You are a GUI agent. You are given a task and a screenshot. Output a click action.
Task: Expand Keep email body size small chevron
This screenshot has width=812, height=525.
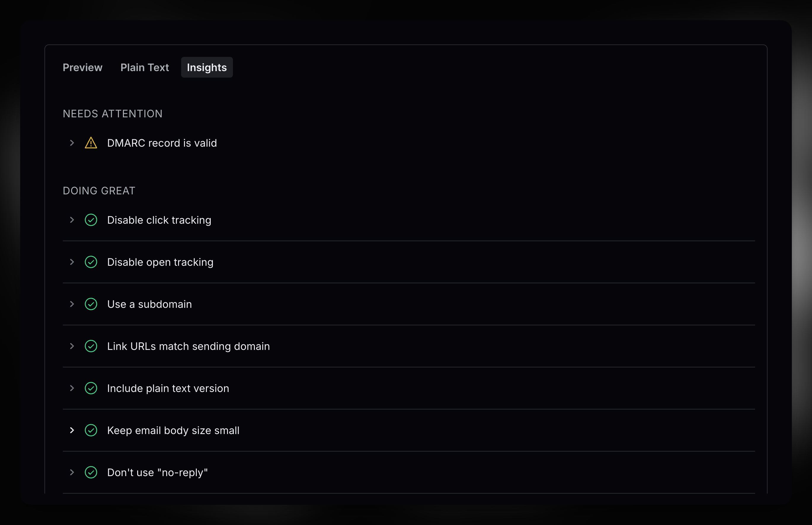(72, 430)
